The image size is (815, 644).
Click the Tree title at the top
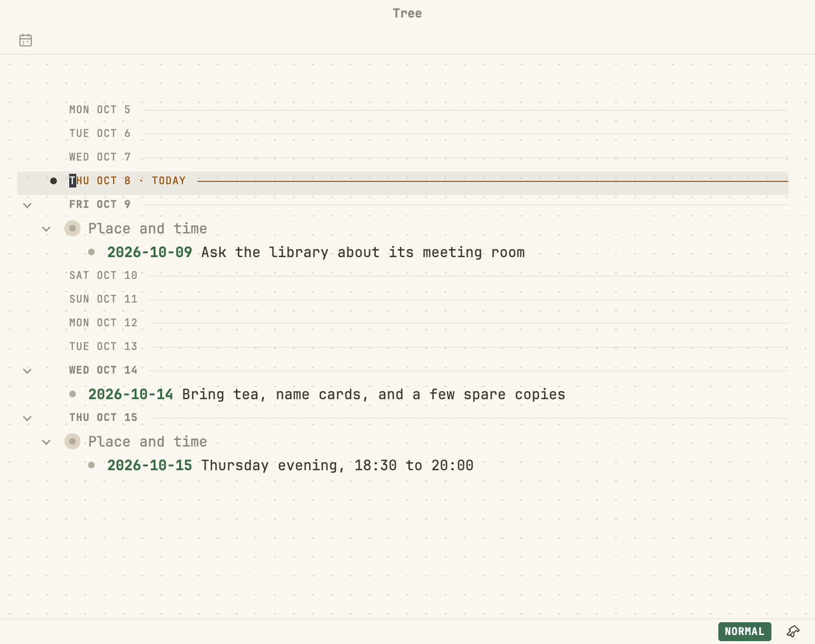coord(407,13)
